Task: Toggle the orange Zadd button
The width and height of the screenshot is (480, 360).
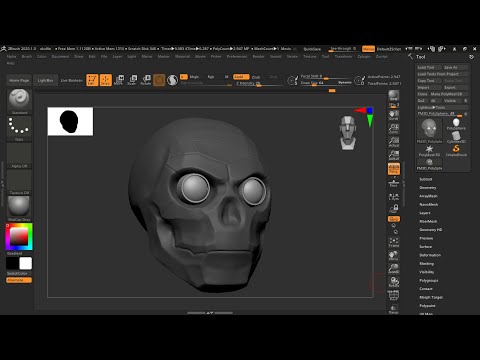Action: (241, 77)
